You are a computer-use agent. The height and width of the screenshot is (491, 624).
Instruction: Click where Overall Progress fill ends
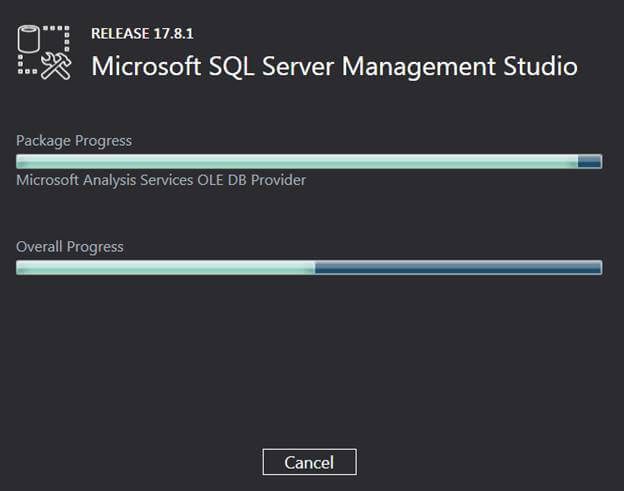pyautogui.click(x=315, y=267)
